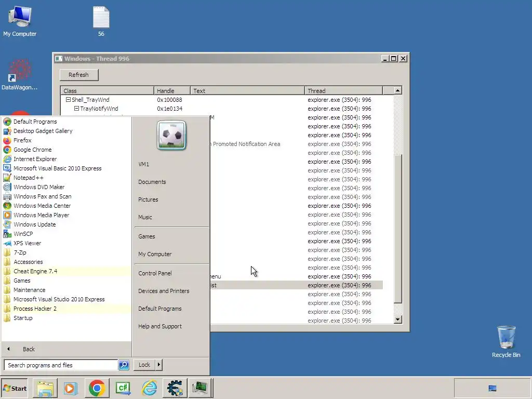Open VM1 user folder link

point(143,164)
